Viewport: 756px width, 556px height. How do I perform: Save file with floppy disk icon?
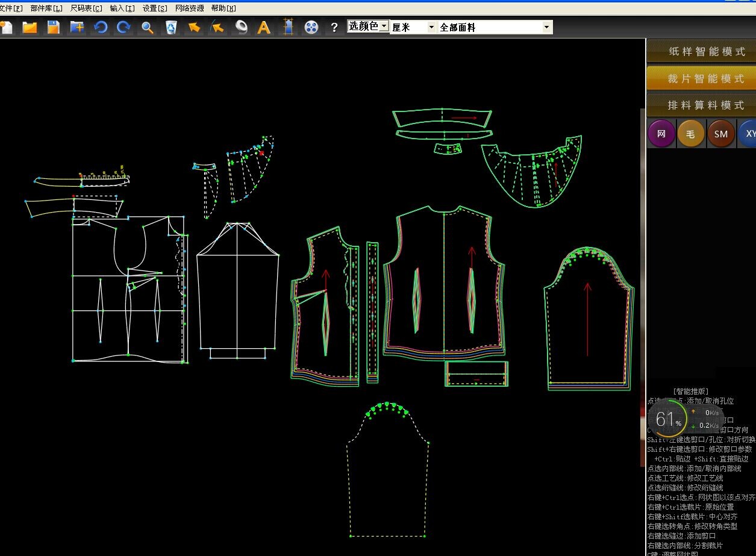pyautogui.click(x=53, y=27)
